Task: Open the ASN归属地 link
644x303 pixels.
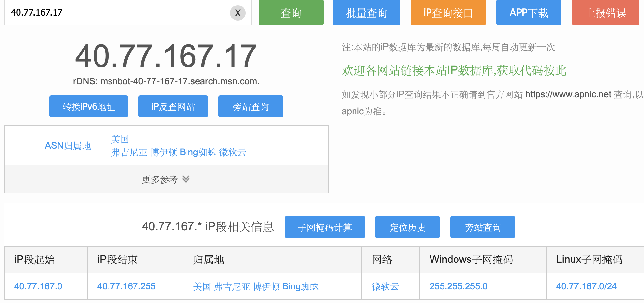Action: tap(68, 146)
